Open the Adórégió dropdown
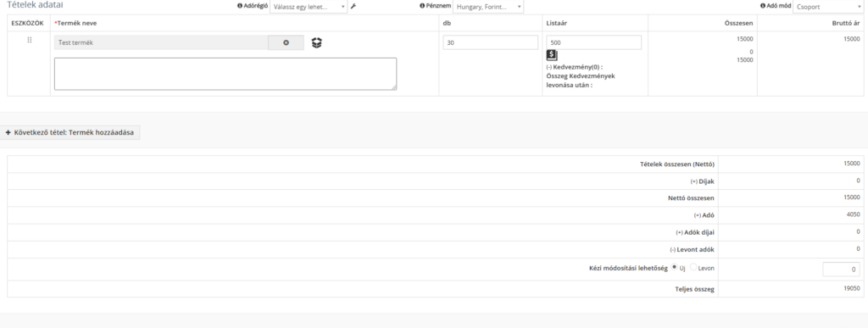 click(309, 7)
